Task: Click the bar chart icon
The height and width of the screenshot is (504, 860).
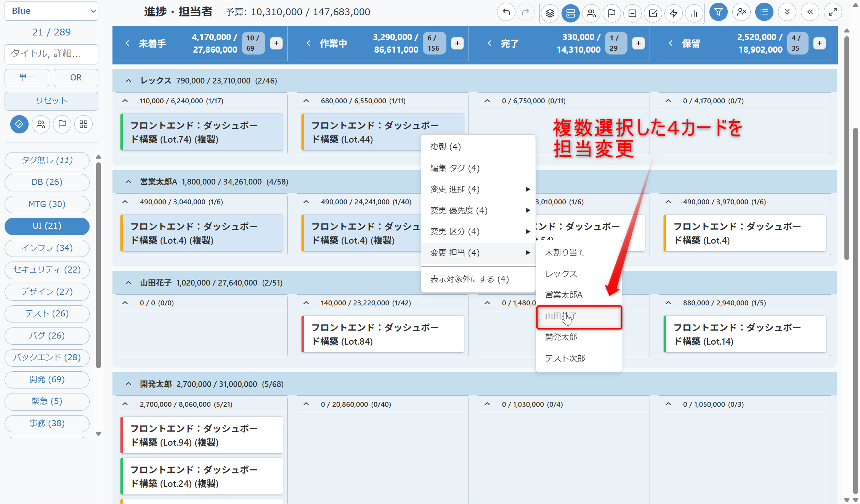Action: pos(694,13)
